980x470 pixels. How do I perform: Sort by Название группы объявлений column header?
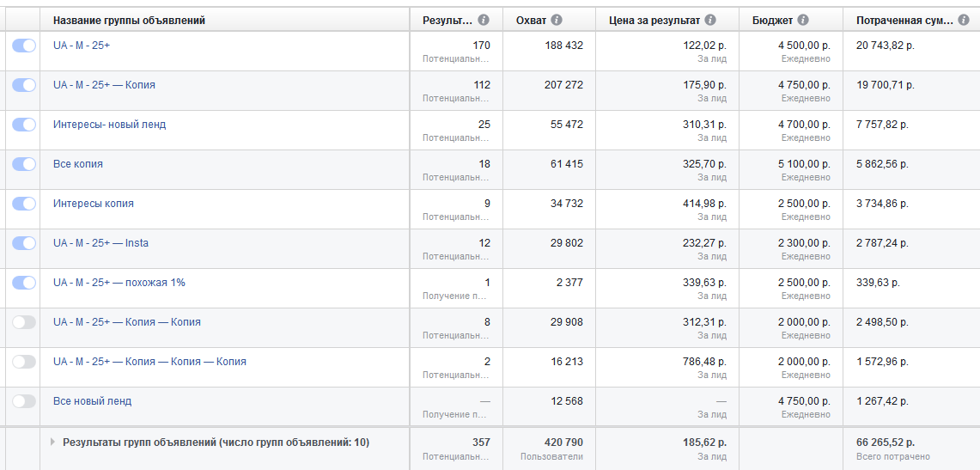[129, 20]
